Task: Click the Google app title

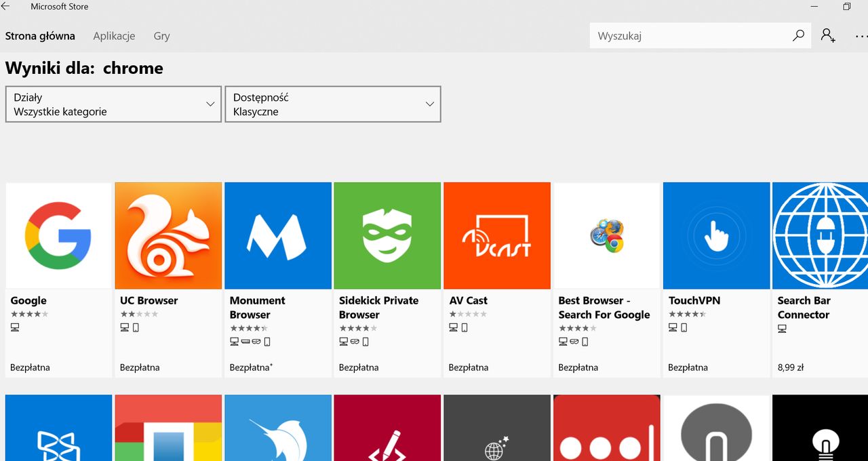Action: point(28,300)
